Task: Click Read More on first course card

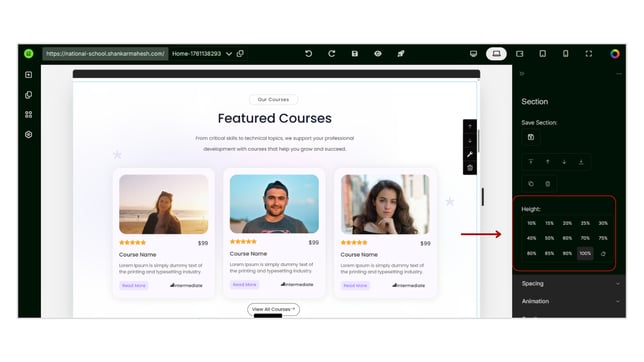Action: point(134,286)
